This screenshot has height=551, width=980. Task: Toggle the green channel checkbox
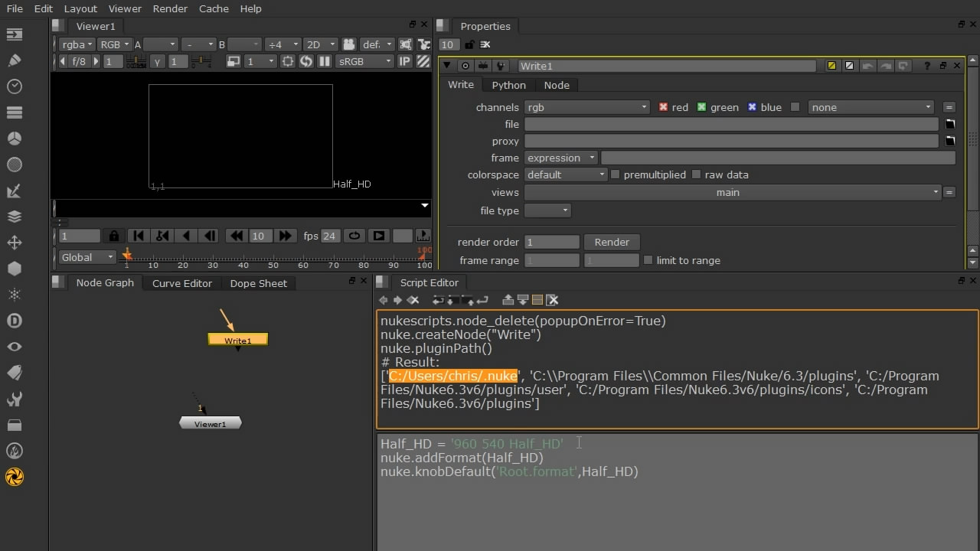click(701, 107)
